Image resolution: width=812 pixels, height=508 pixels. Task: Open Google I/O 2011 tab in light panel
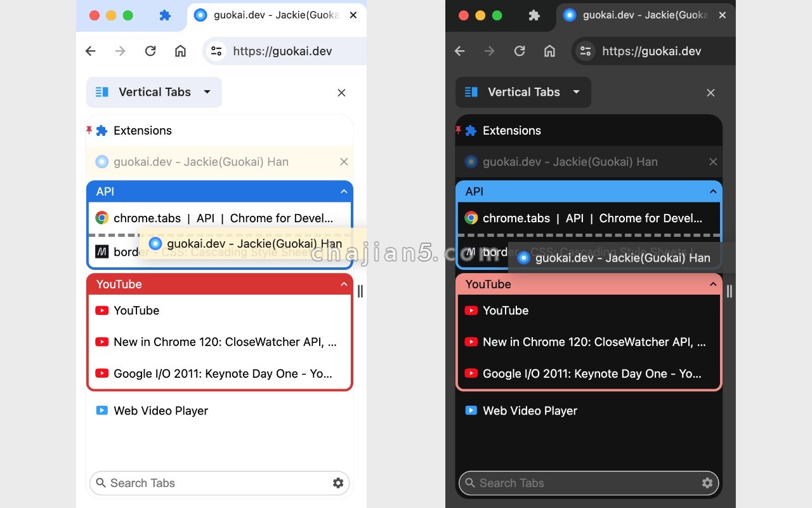point(219,374)
